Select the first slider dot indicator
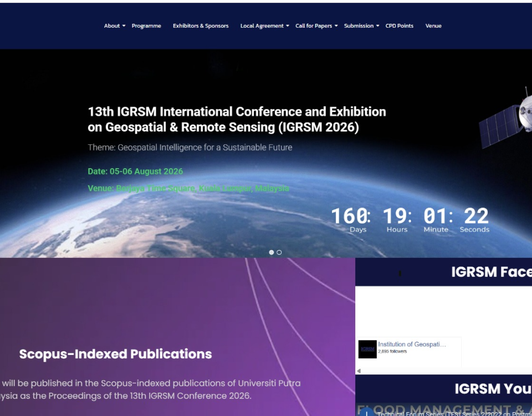The height and width of the screenshot is (416, 532). point(272,252)
